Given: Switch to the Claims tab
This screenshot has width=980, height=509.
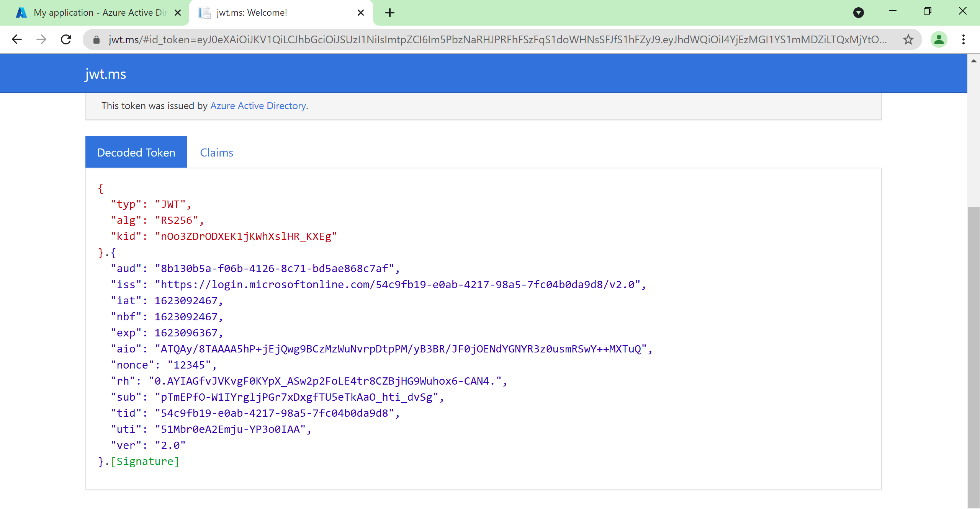Looking at the screenshot, I should pos(216,152).
